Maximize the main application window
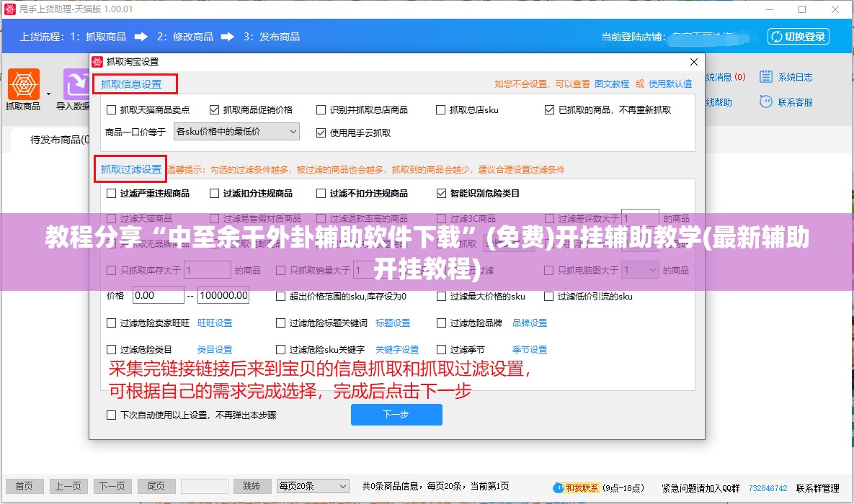854x504 pixels. (x=802, y=9)
